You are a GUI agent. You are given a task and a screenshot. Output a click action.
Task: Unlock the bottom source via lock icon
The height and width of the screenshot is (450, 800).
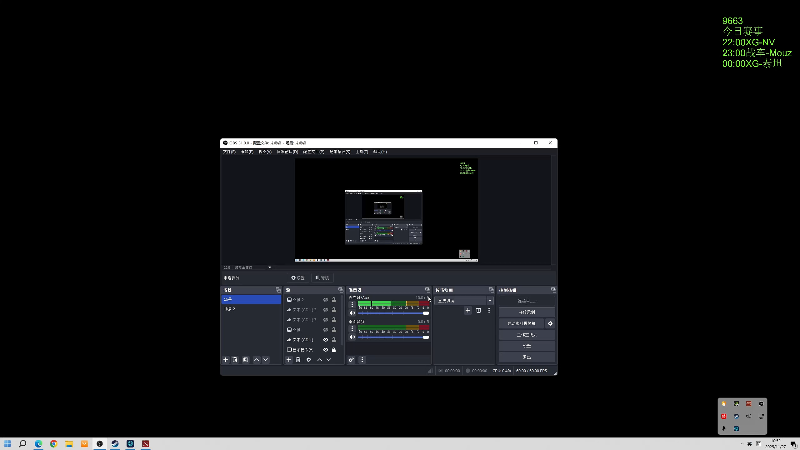pyautogui.click(x=334, y=350)
